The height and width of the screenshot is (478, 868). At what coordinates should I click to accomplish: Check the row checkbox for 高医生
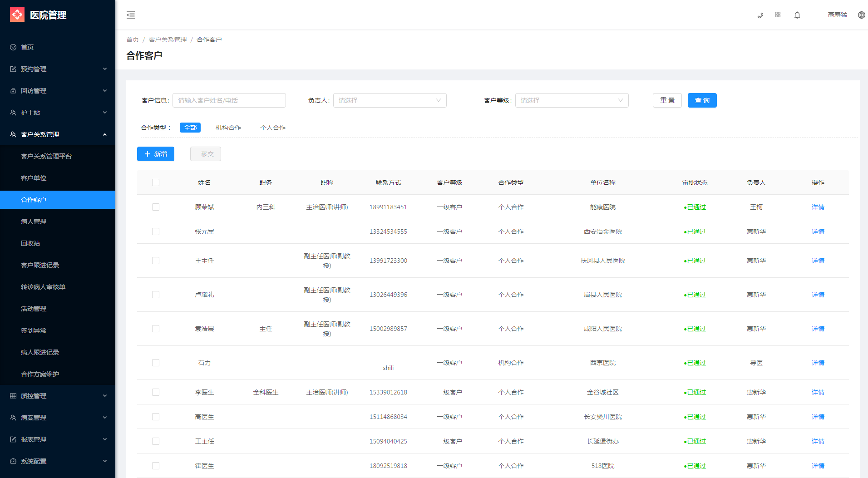click(x=156, y=417)
